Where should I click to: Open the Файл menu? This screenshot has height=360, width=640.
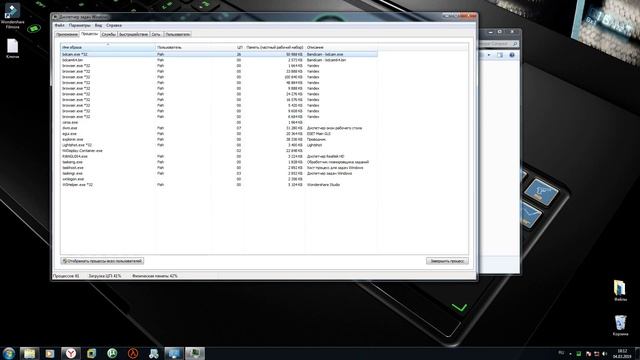(60, 25)
